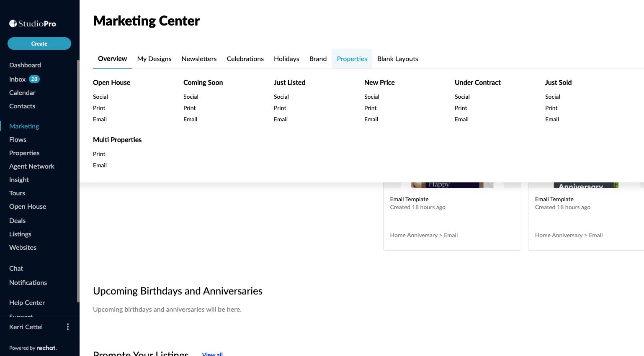Open Agent Network in the sidebar

pos(32,166)
